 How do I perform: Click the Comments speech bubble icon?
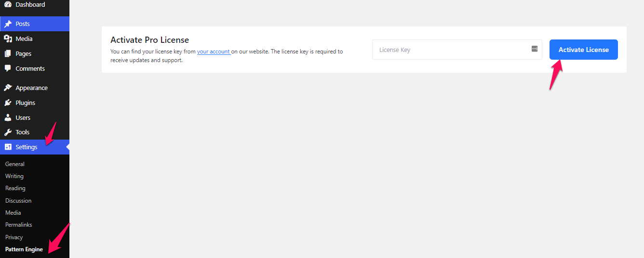click(x=8, y=68)
